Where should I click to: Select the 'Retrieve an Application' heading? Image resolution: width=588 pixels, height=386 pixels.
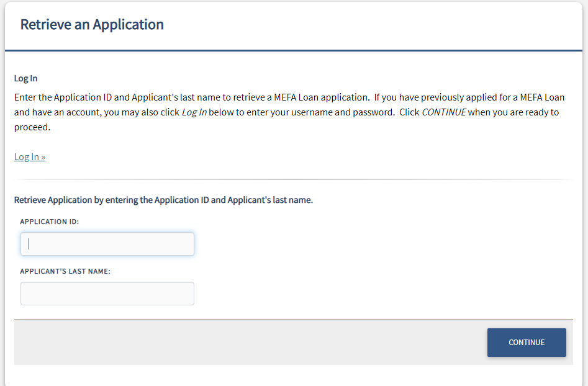coord(92,24)
